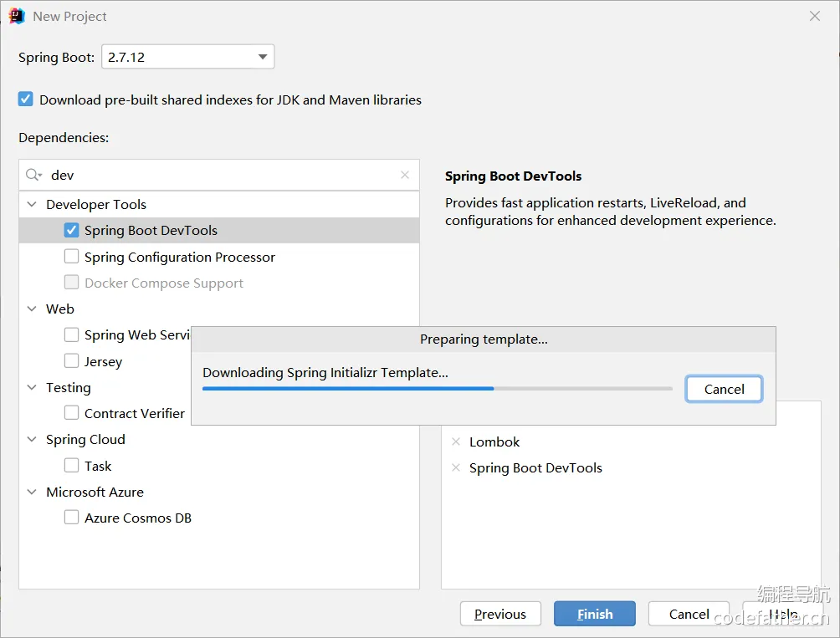Screen dimensions: 840x638
Task: Open the Spring Boot version dropdown
Action: [188, 57]
